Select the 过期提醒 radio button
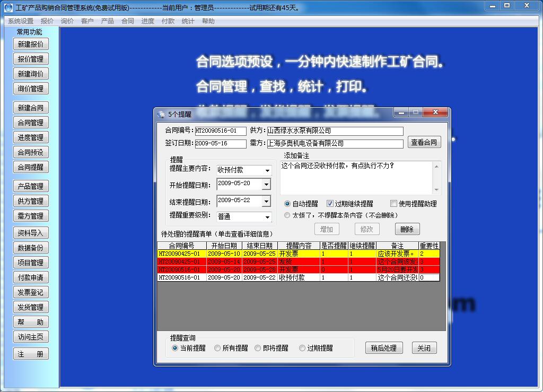 coord(302,348)
